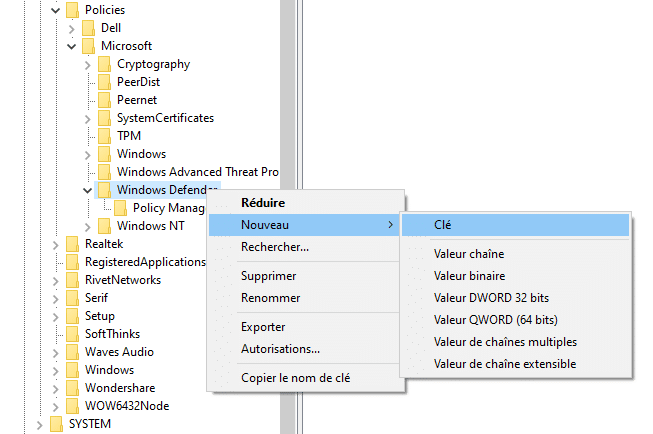Expand the Windows NT key
This screenshot has height=434, width=653.
[87, 227]
